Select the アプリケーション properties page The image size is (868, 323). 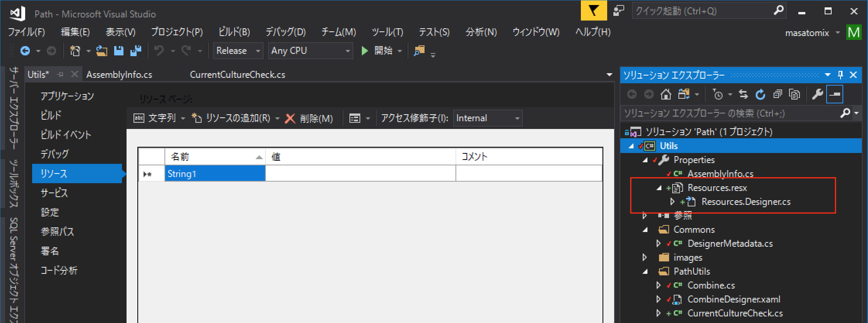(x=67, y=96)
